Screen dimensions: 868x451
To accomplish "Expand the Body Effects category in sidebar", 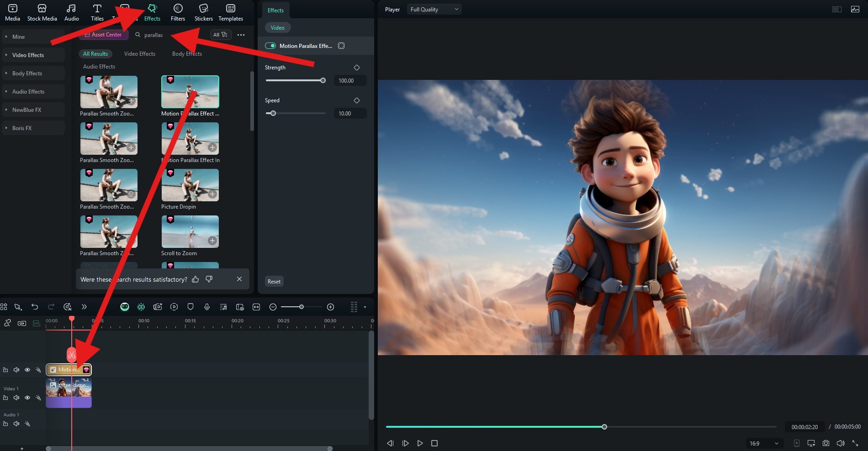I will pyautogui.click(x=33, y=73).
